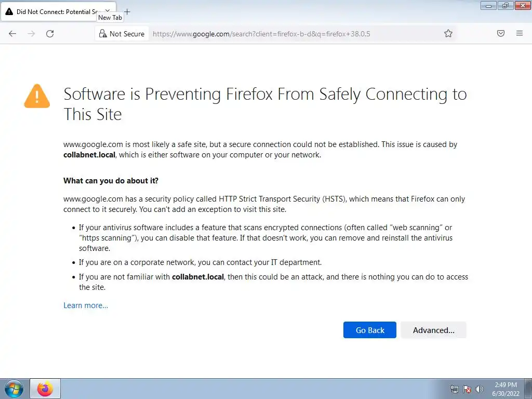Bookmark this page with the star

[448, 33]
